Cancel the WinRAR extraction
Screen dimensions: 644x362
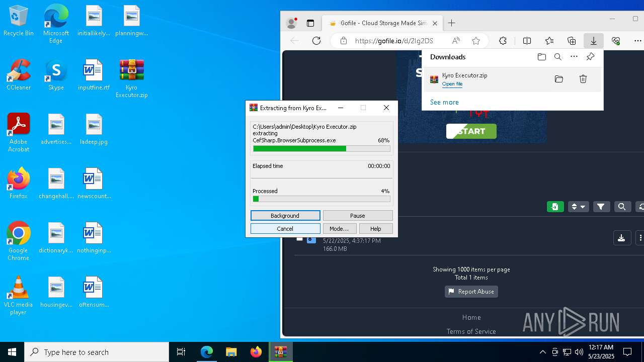[x=285, y=229]
